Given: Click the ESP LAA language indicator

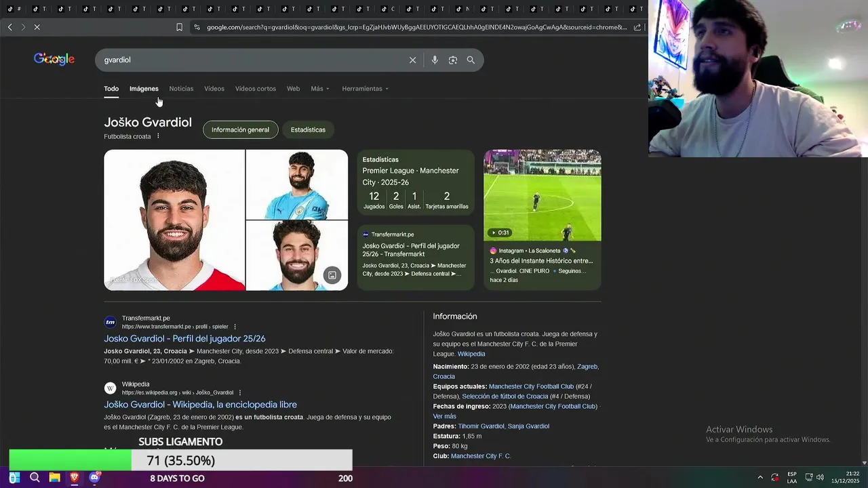Looking at the screenshot, I should point(792,478).
